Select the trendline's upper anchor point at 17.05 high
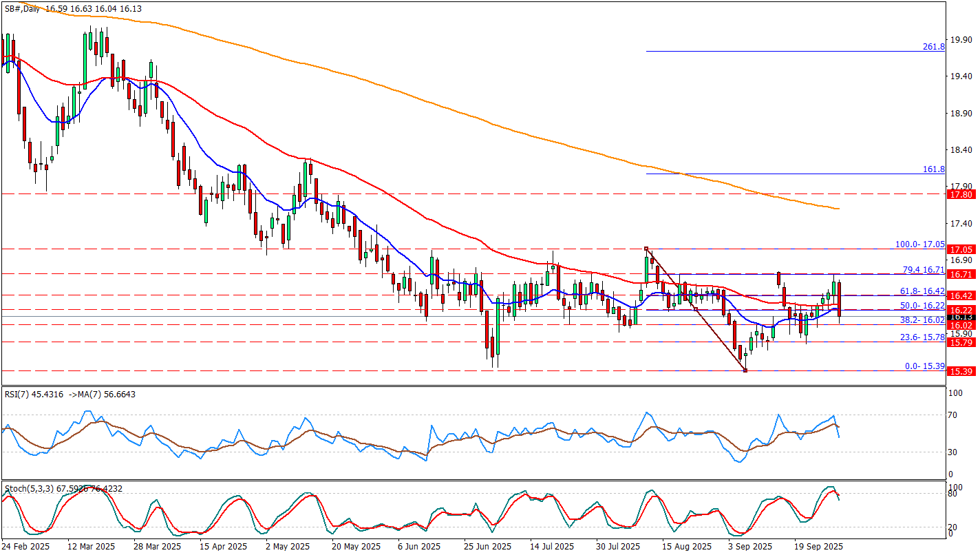This screenshot has height=555, width=980. pyautogui.click(x=646, y=249)
